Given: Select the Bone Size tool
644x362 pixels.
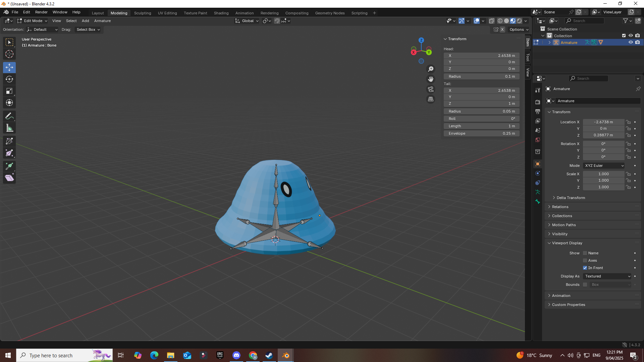Looking at the screenshot, I should 9,153.
